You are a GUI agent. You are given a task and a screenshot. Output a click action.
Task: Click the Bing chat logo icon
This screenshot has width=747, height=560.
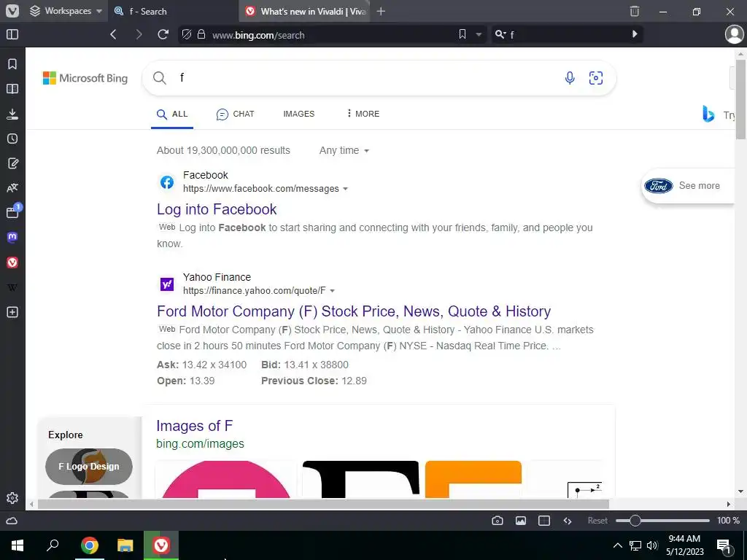(x=708, y=114)
